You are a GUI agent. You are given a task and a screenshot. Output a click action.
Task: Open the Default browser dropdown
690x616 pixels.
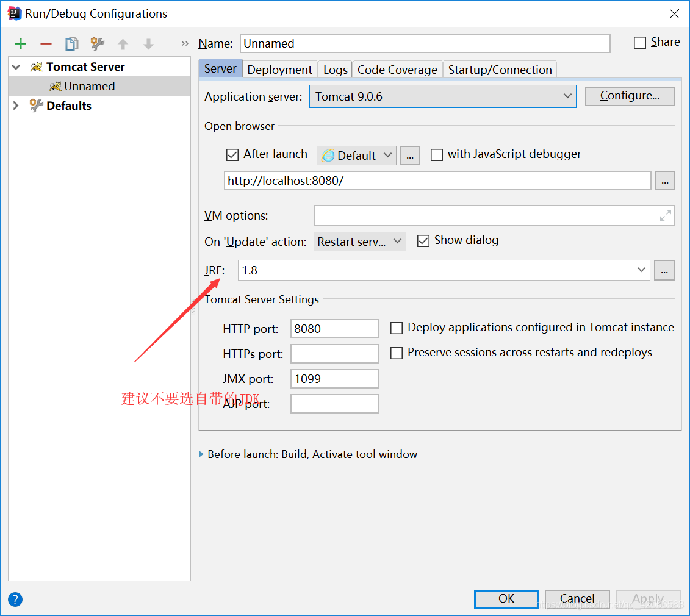click(356, 156)
